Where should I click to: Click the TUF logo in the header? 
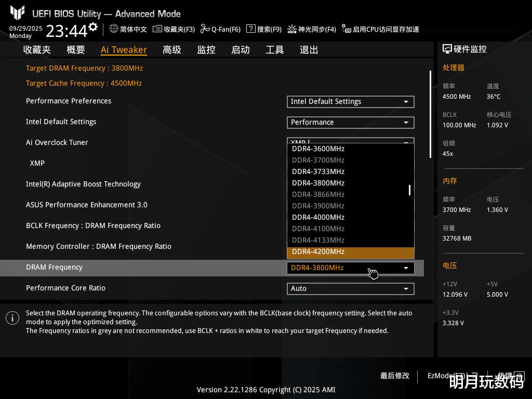(17, 12)
